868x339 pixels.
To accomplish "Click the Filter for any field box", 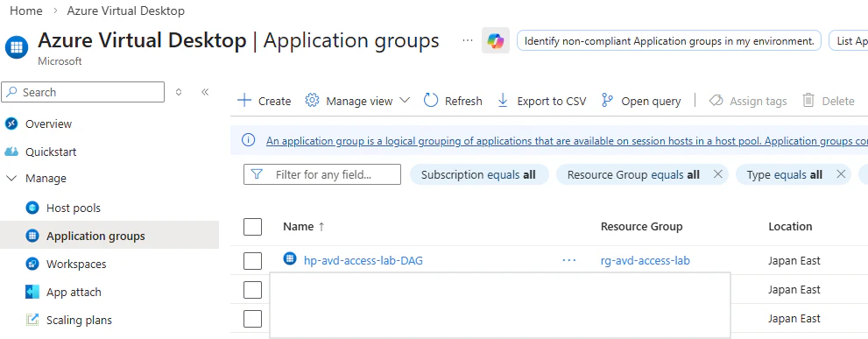I will tap(322, 174).
